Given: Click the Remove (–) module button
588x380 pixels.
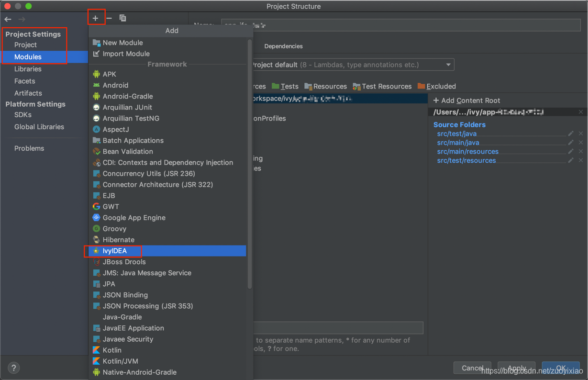Looking at the screenshot, I should pyautogui.click(x=109, y=18).
